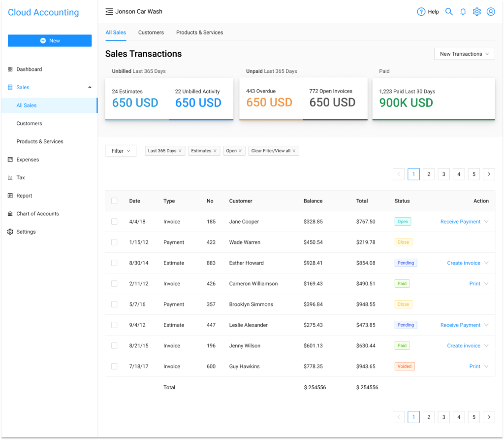Expand the Filter dropdown

click(121, 151)
